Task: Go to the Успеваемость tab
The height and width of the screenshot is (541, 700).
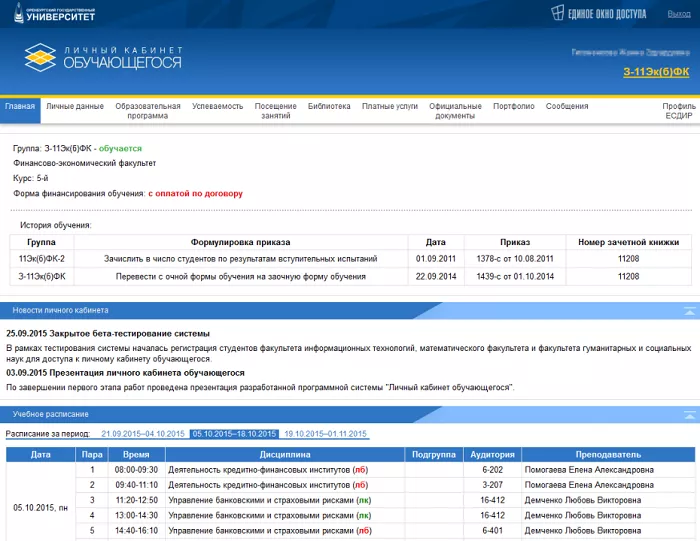Action: 217,106
